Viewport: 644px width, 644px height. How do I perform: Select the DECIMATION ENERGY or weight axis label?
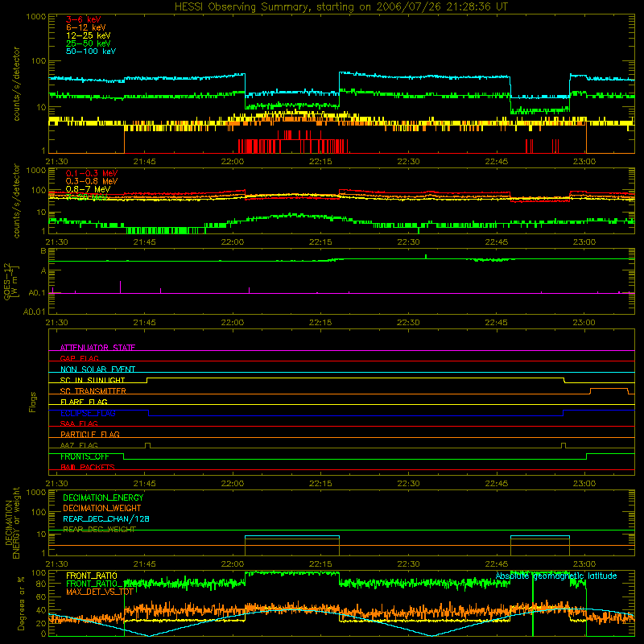tap(12, 522)
